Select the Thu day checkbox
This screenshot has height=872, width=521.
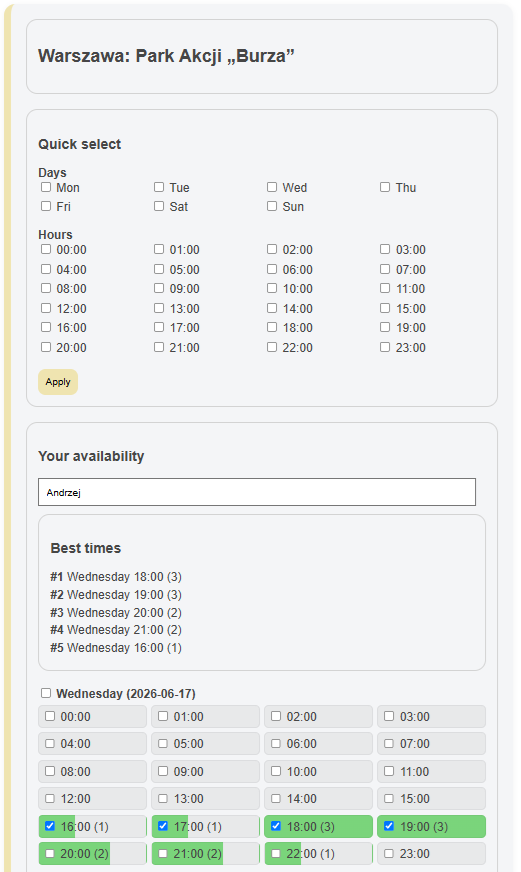coord(385,187)
